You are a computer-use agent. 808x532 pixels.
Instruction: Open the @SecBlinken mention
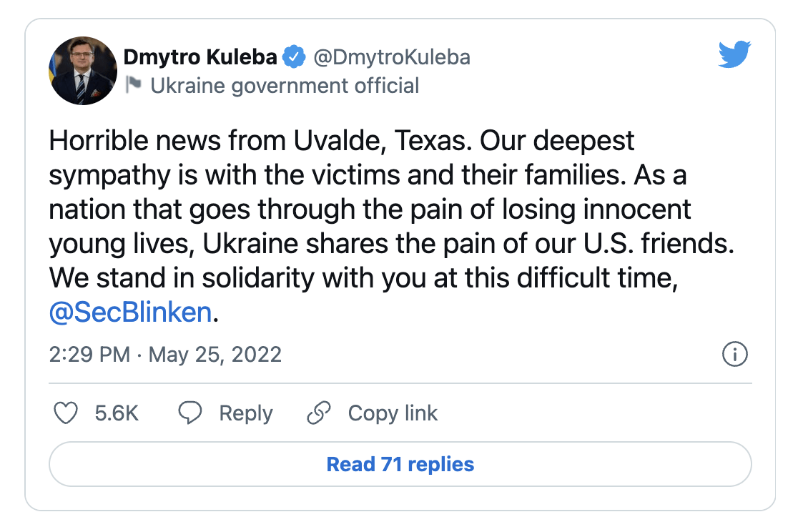130,312
